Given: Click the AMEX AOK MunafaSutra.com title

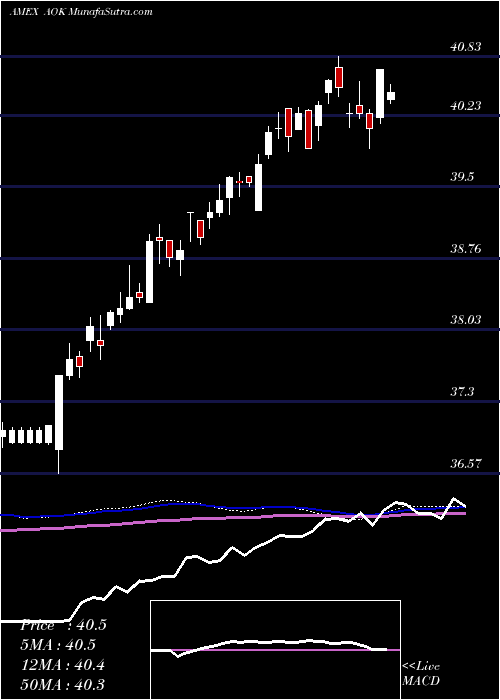Looking at the screenshot, I should [x=81, y=12].
